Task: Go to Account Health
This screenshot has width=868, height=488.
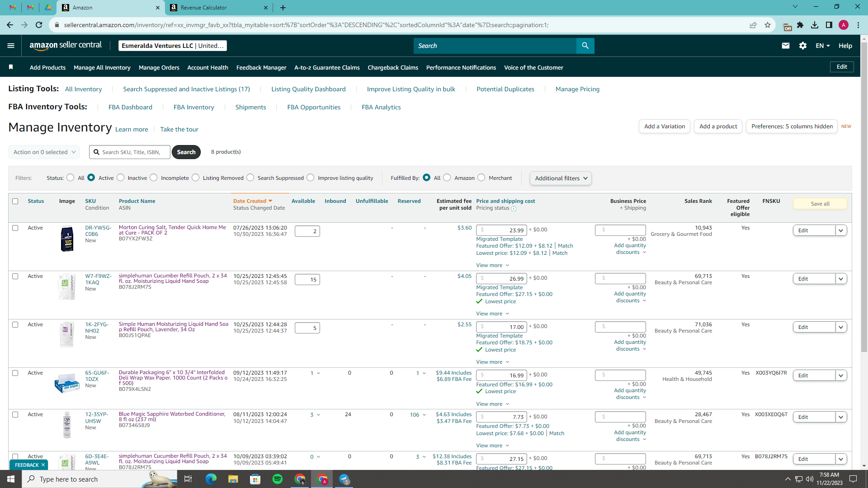Action: click(x=208, y=67)
